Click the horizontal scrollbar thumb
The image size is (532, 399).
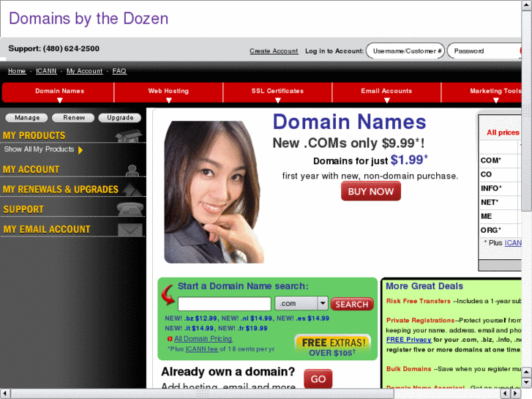[x=203, y=394]
